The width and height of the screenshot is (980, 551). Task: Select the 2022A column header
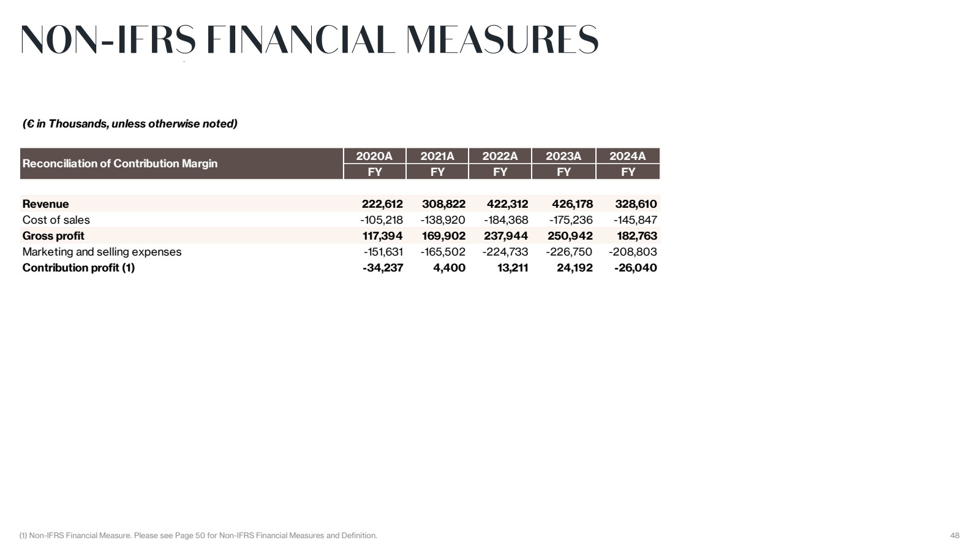tap(500, 156)
